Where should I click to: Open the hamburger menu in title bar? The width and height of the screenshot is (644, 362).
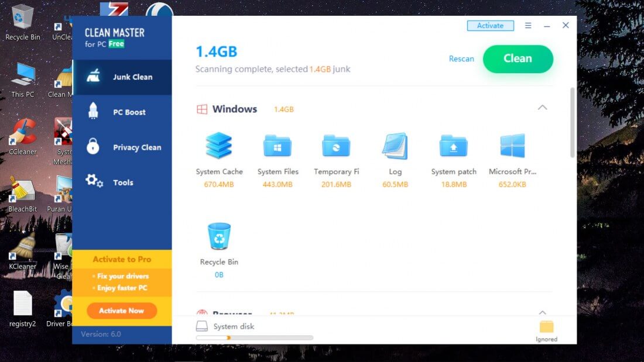[x=528, y=26]
